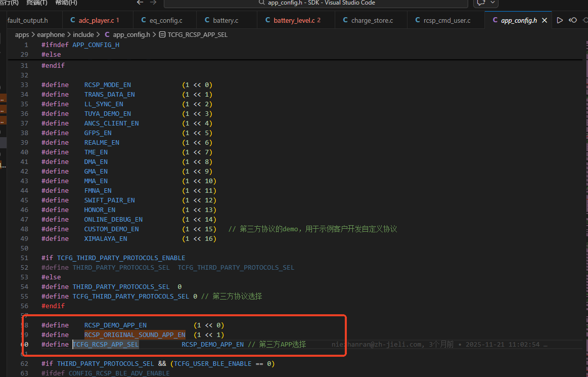Open the 帮助(H) menu
Image resolution: width=588 pixels, height=377 pixels.
click(66, 3)
